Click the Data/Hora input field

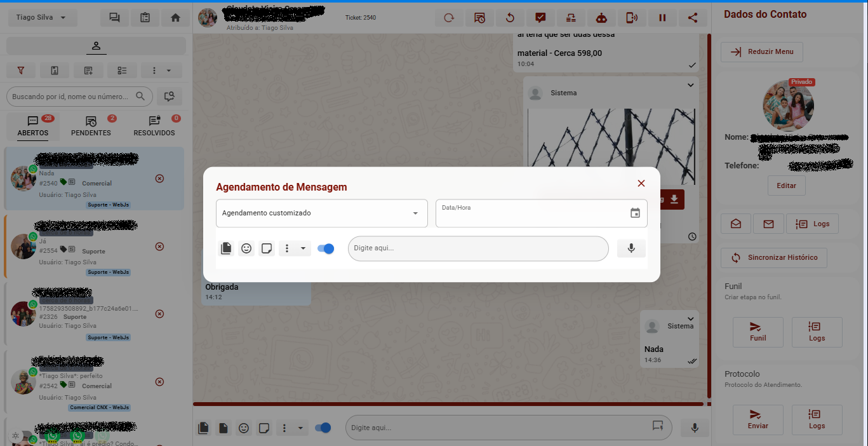pos(530,216)
